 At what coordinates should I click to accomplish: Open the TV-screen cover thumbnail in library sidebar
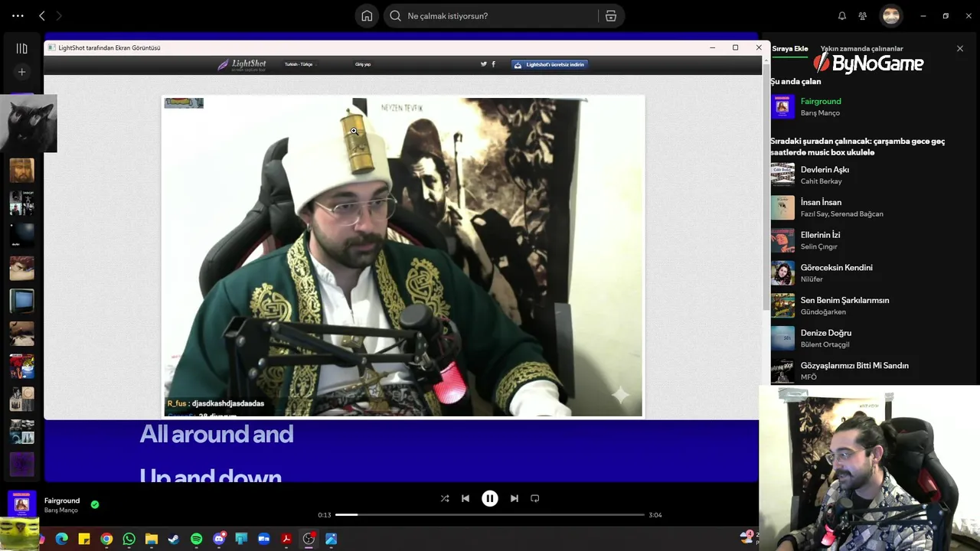pos(21,301)
